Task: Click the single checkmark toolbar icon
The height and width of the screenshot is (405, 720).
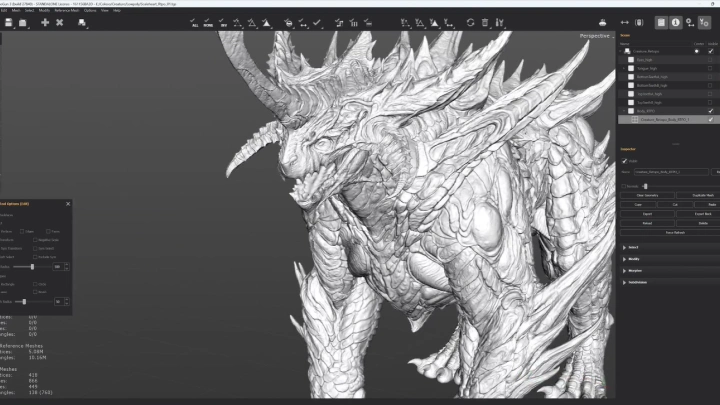Action: point(317,22)
